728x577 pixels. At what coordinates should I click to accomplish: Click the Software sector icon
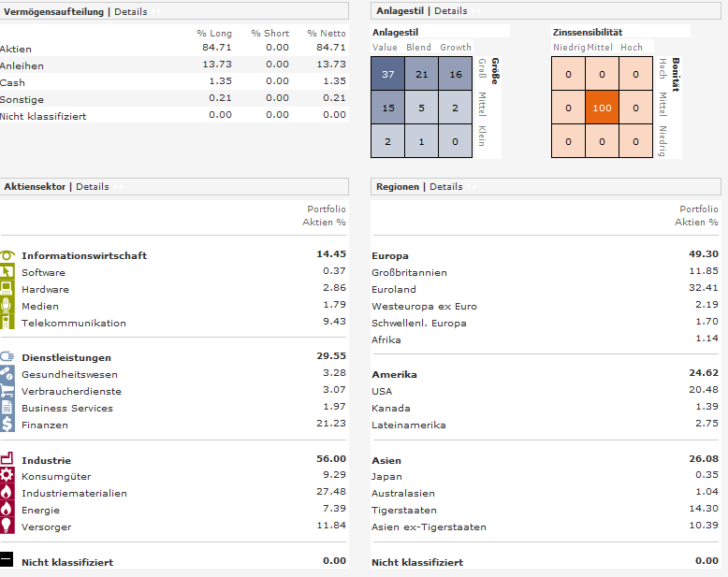(7, 272)
